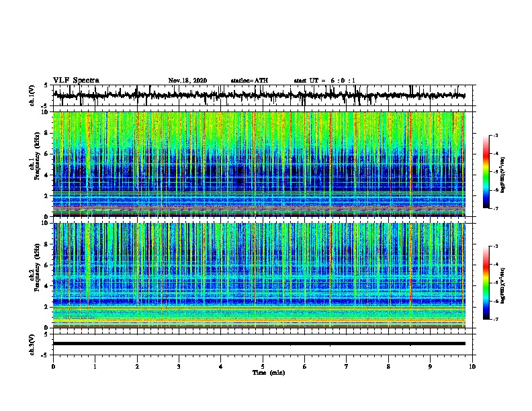This screenshot has height=411, width=532.
Task: Click time axis tick label 7
Action: point(347,367)
